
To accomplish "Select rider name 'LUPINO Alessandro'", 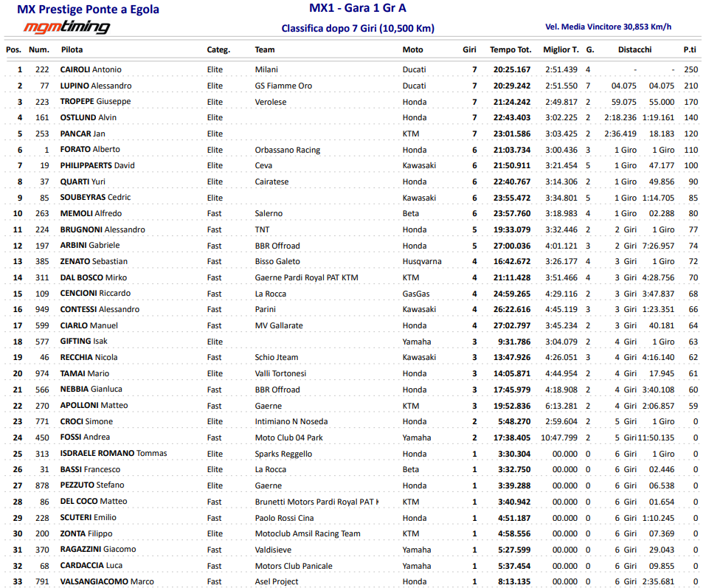I will pyautogui.click(x=96, y=86).
